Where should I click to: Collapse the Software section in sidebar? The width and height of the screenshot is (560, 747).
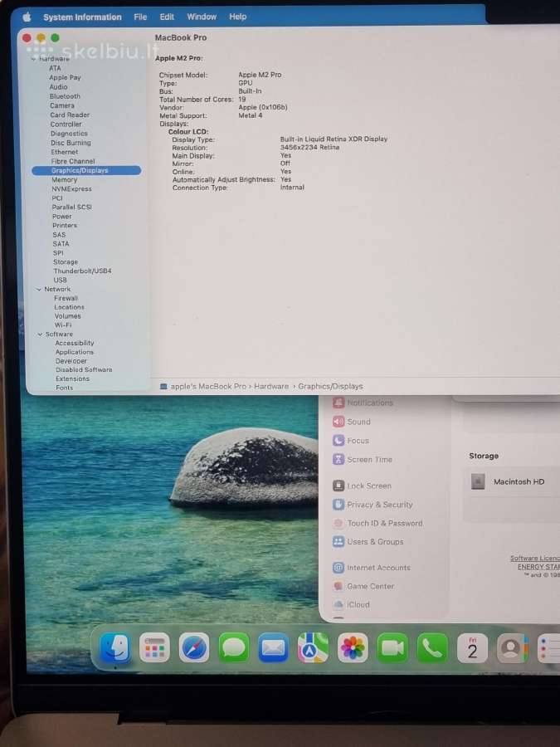(x=40, y=334)
